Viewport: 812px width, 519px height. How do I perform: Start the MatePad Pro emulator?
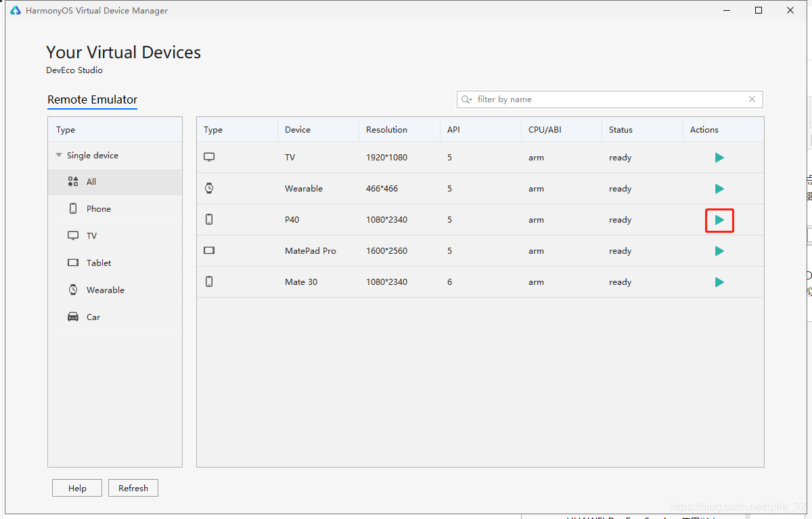point(719,251)
